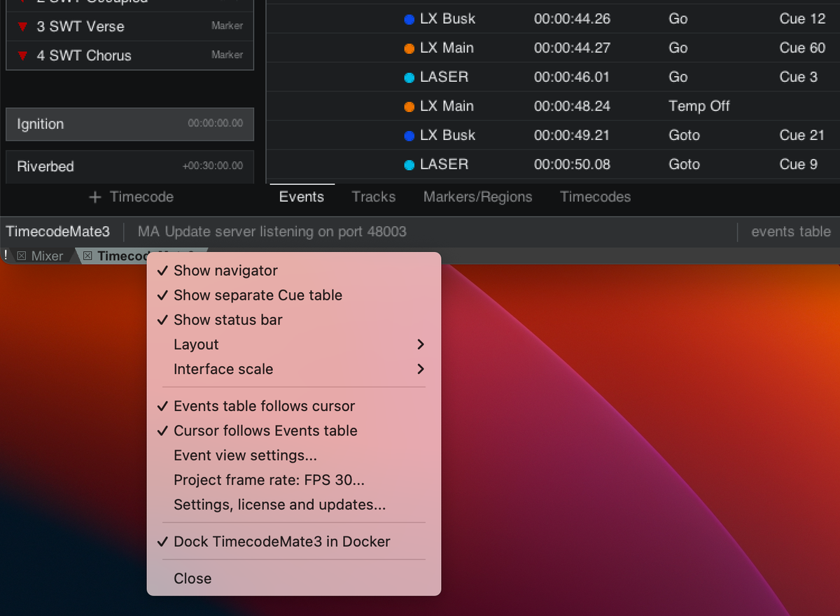The width and height of the screenshot is (840, 616).
Task: Click the Ignition 00:00:00.00 time value
Action: 216,123
